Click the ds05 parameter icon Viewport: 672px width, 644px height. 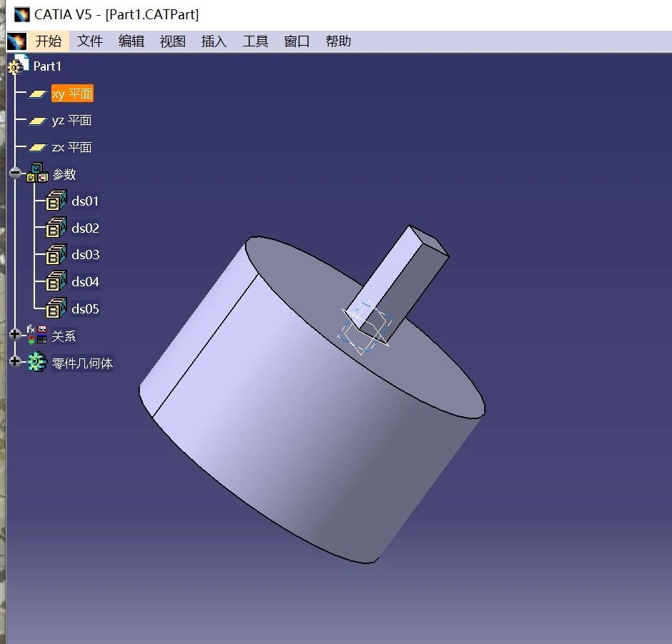(56, 308)
